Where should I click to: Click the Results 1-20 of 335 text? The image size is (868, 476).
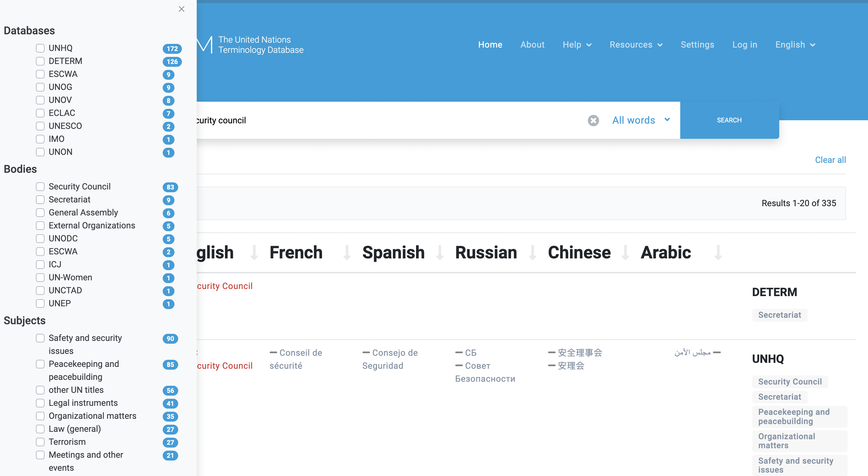(799, 203)
